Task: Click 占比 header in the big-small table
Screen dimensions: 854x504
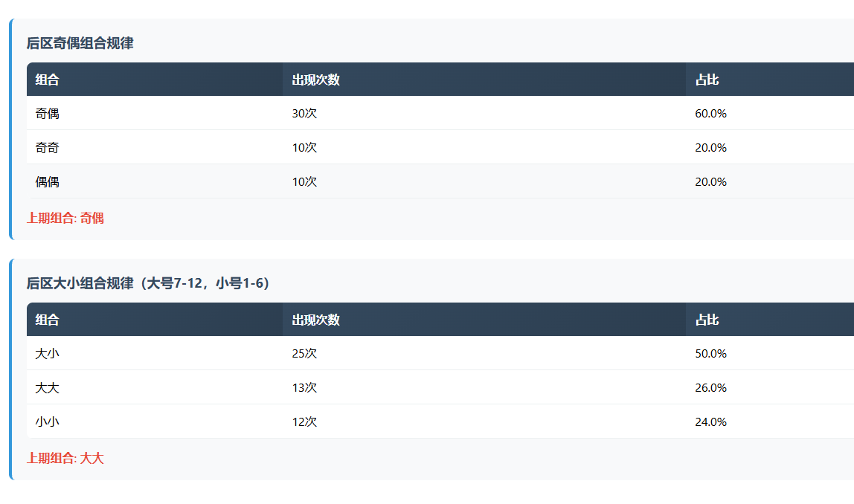Action: 707,320
